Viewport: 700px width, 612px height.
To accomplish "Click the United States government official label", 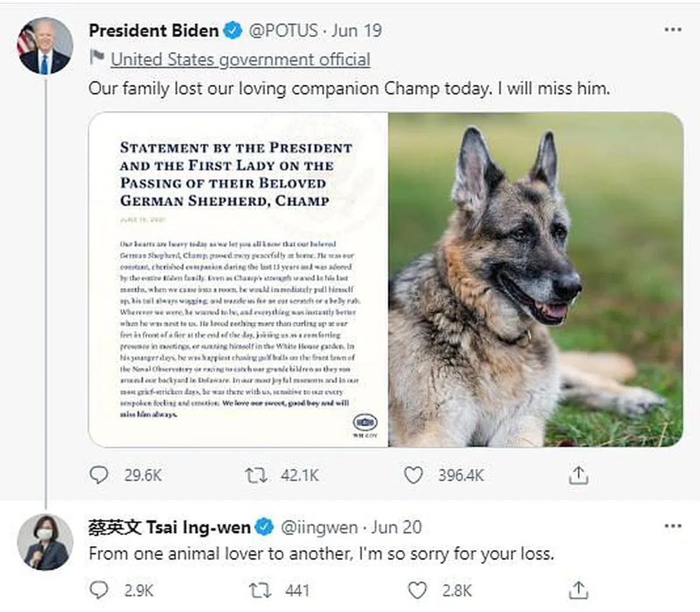I will coord(240,60).
